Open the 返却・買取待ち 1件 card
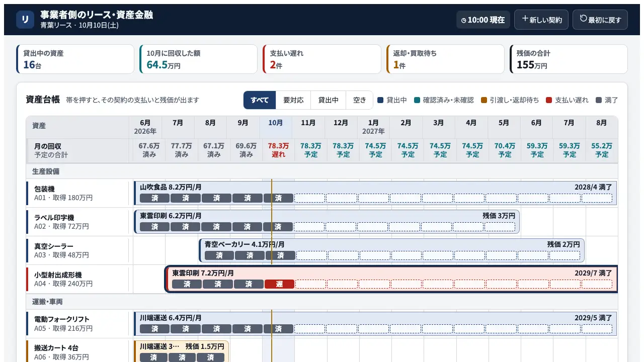 tap(445, 59)
